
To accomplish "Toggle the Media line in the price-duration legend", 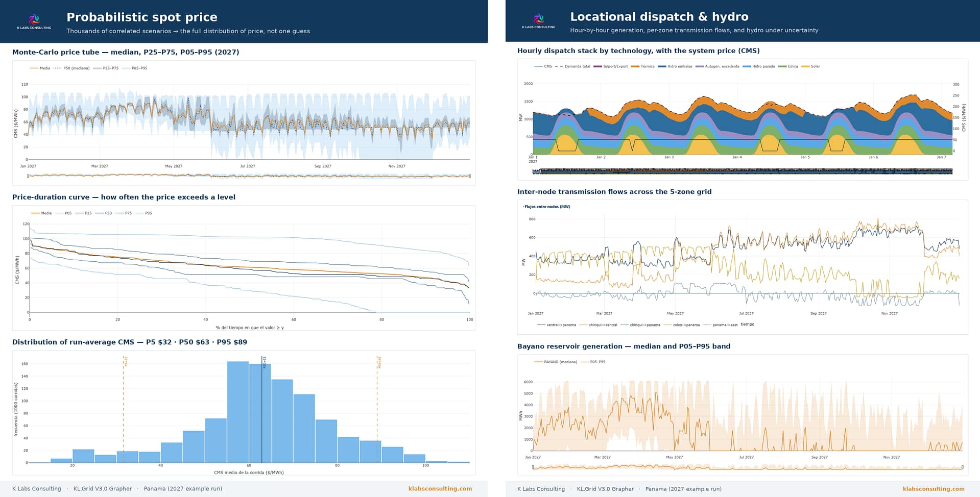I will click(41, 213).
